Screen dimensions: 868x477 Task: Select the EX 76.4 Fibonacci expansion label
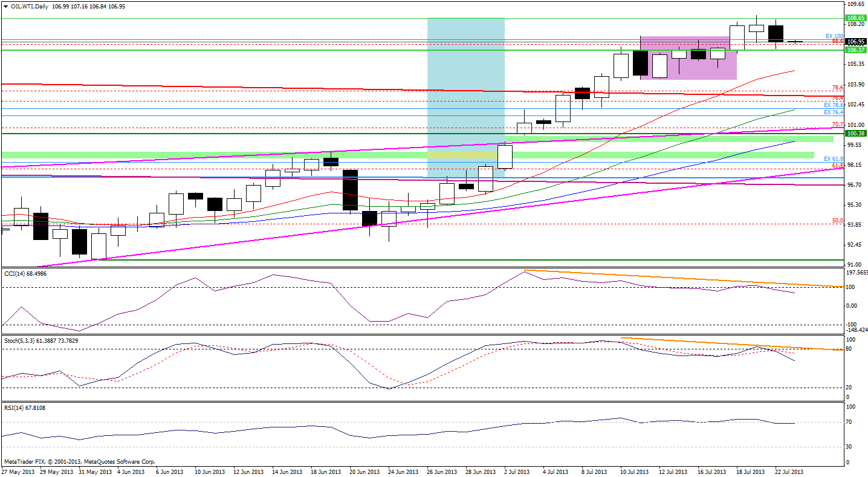834,112
